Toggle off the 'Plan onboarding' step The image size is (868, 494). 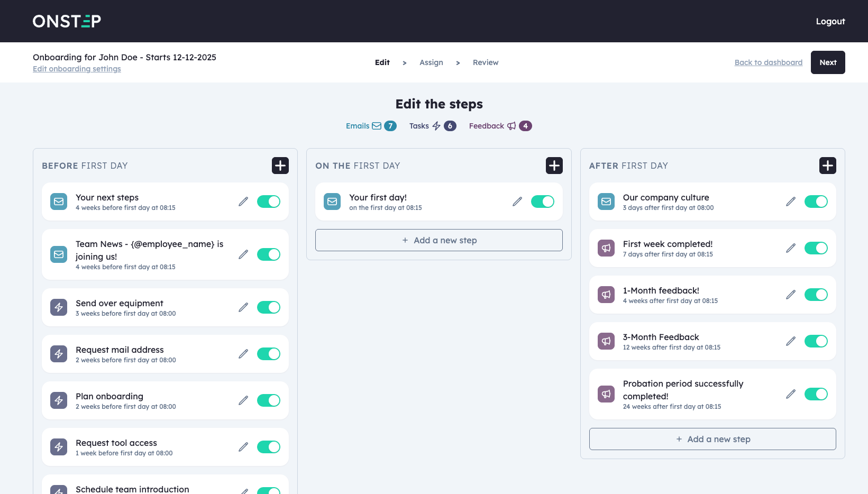tap(269, 400)
